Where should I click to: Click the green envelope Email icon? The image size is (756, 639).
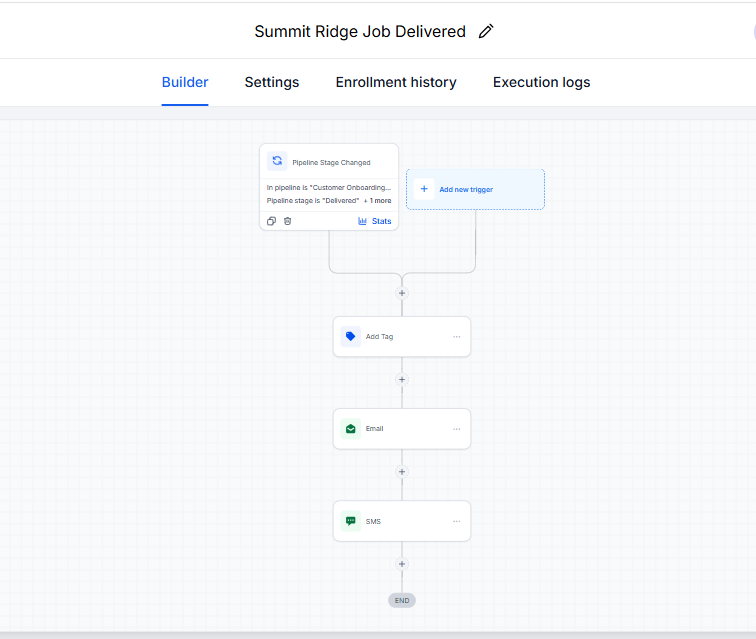[x=351, y=429]
